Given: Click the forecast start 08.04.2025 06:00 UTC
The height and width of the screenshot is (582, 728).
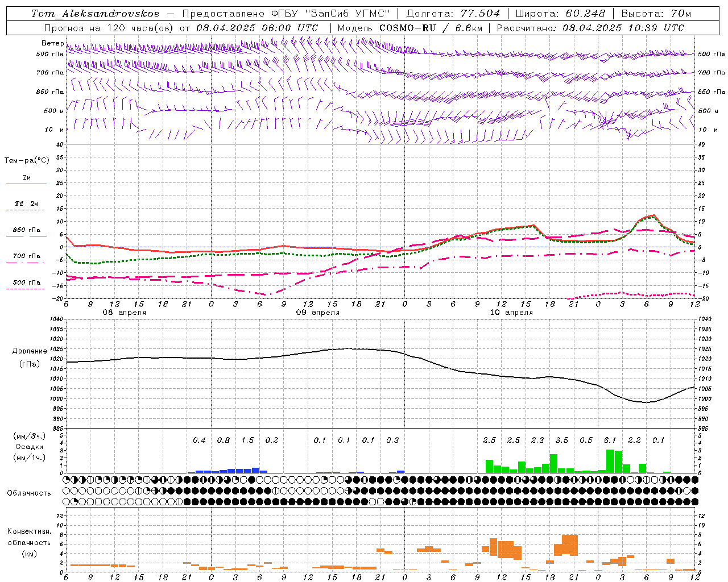Looking at the screenshot, I should click(x=257, y=28).
